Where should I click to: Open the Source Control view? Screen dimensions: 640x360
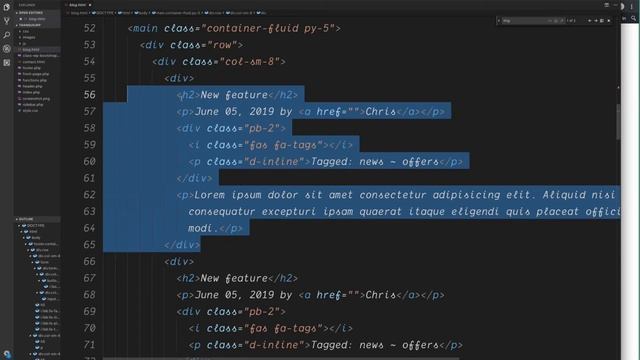(x=7, y=21)
